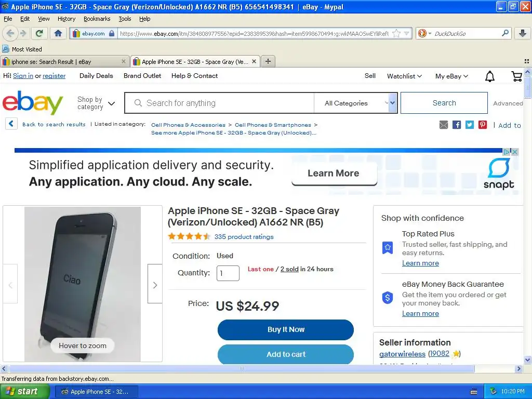Share listing via email envelope icon

(444, 125)
